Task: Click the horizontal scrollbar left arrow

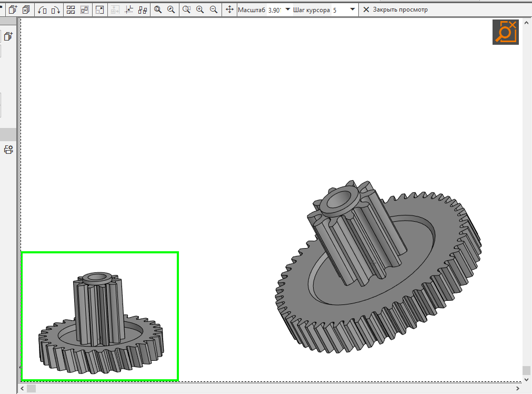Action: (23, 388)
